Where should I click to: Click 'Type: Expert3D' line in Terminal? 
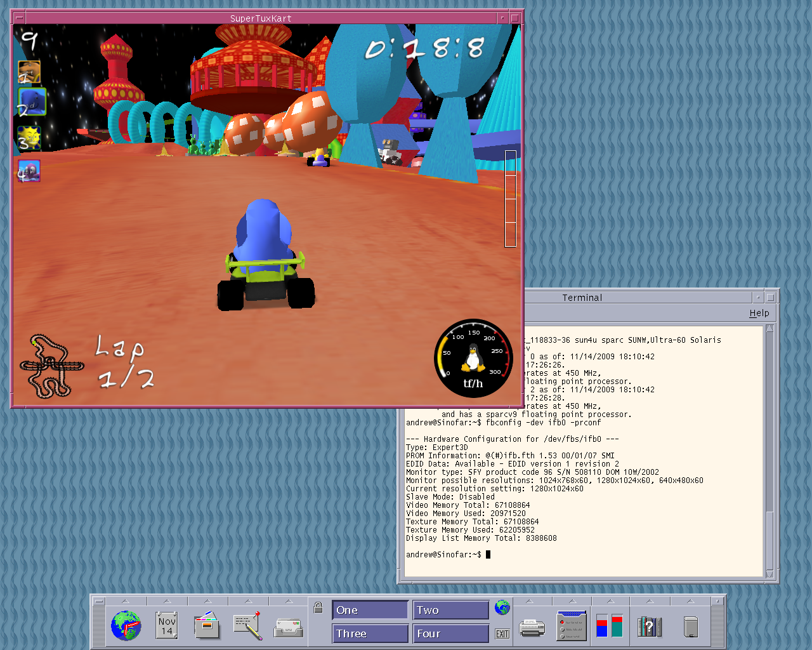(x=437, y=448)
